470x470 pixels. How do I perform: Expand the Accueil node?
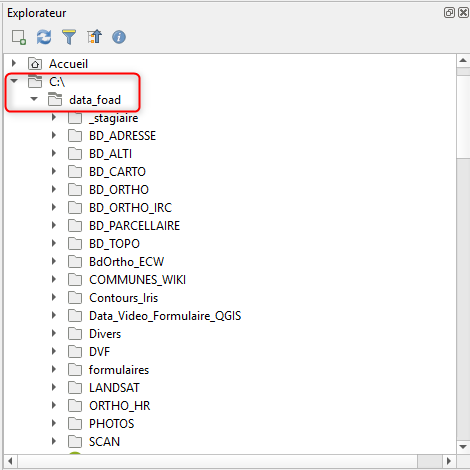[x=14, y=63]
